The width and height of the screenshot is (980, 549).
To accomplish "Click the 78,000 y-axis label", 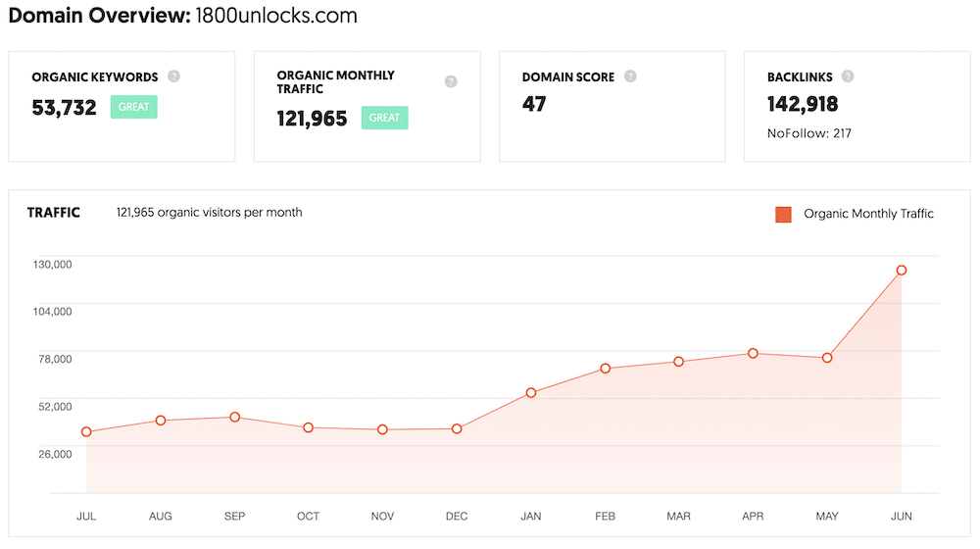I will (55, 359).
